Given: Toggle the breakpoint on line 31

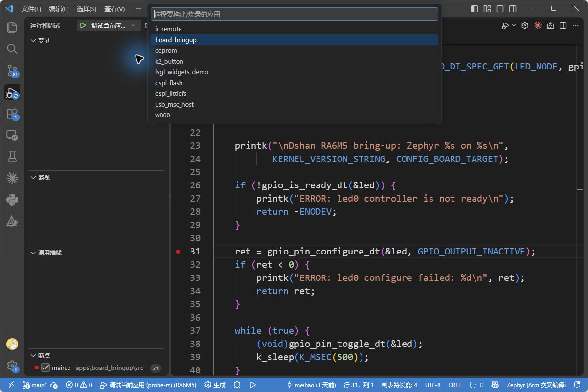Looking at the screenshot, I should (x=178, y=252).
